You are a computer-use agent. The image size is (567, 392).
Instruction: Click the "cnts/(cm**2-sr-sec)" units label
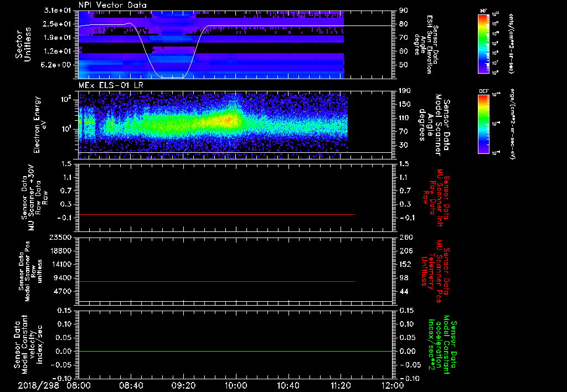pyautogui.click(x=511, y=43)
